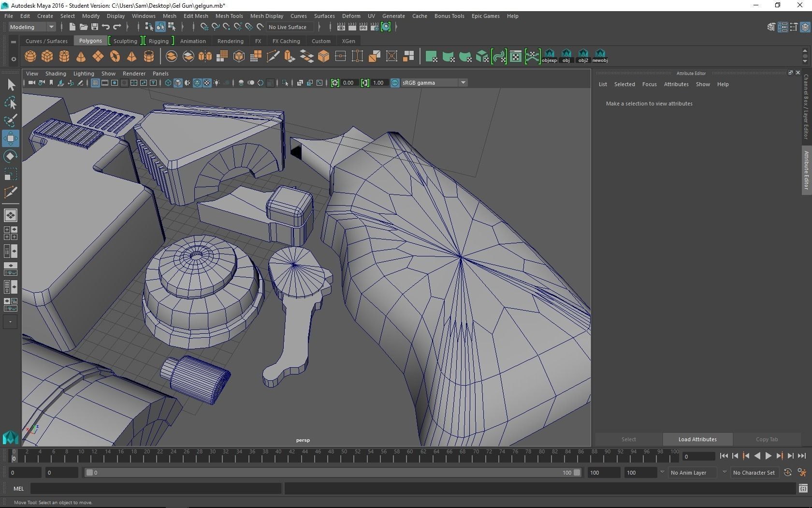Create a polygon cube from the shelf
This screenshot has width=812, height=508.
(x=47, y=57)
